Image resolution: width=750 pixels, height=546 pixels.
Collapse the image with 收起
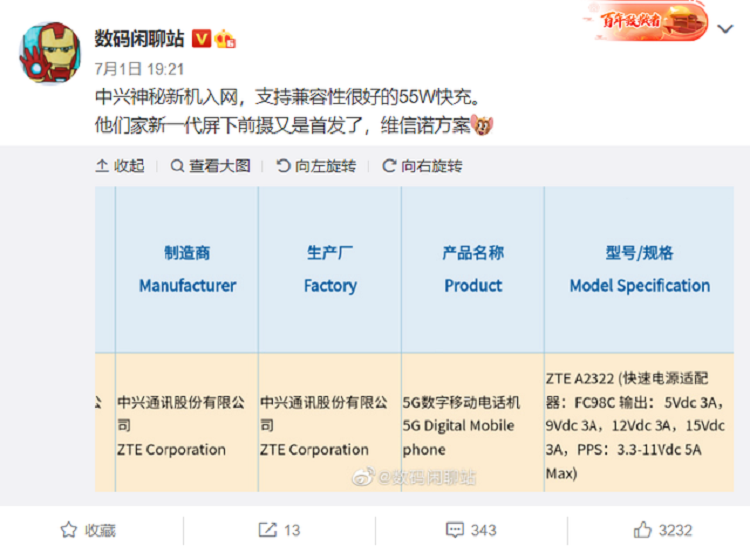120,166
